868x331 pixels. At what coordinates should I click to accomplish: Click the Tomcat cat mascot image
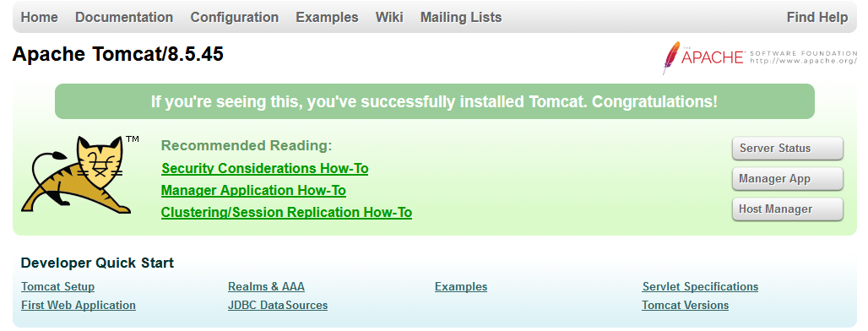[x=79, y=175]
